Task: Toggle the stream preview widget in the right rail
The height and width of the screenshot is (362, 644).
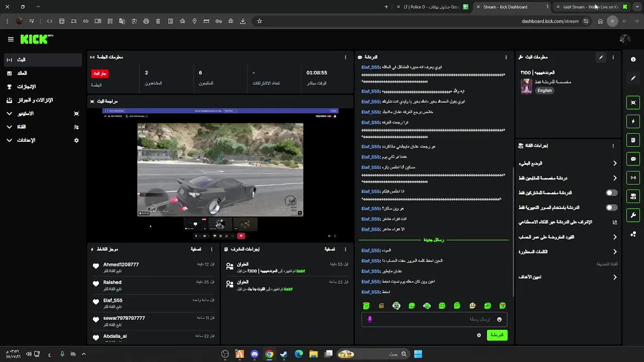Action: tap(633, 103)
